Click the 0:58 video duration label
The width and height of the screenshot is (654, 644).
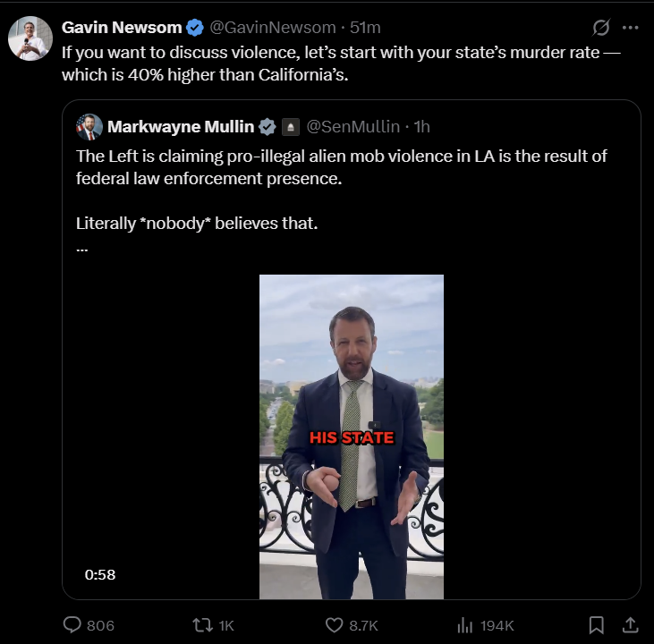100,574
